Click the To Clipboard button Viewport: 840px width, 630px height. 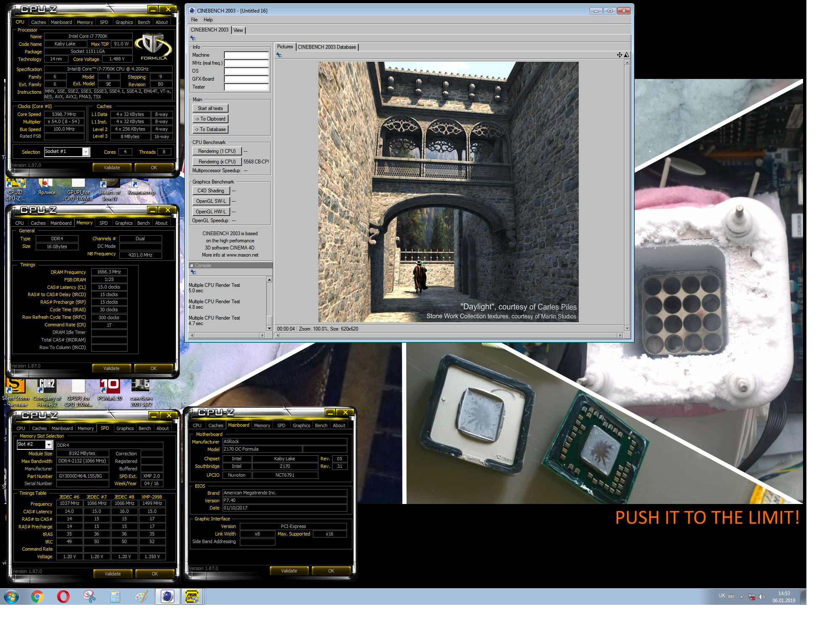(x=210, y=119)
